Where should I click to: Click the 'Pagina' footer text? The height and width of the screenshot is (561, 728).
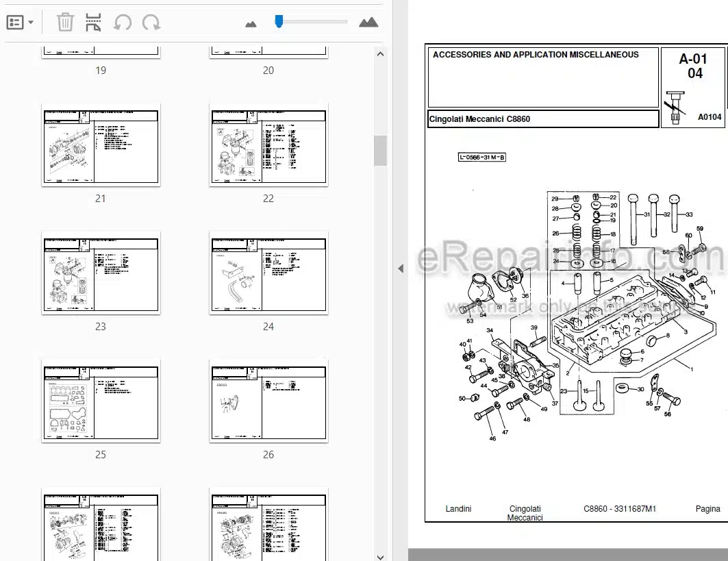[x=707, y=509]
